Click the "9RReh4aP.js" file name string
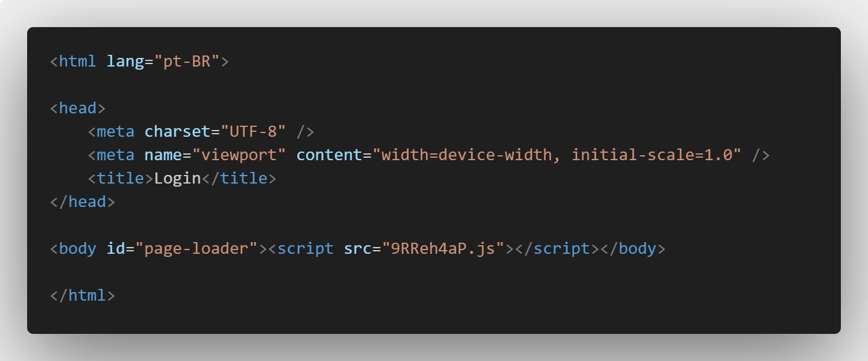Image resolution: width=868 pixels, height=361 pixels. tap(443, 249)
